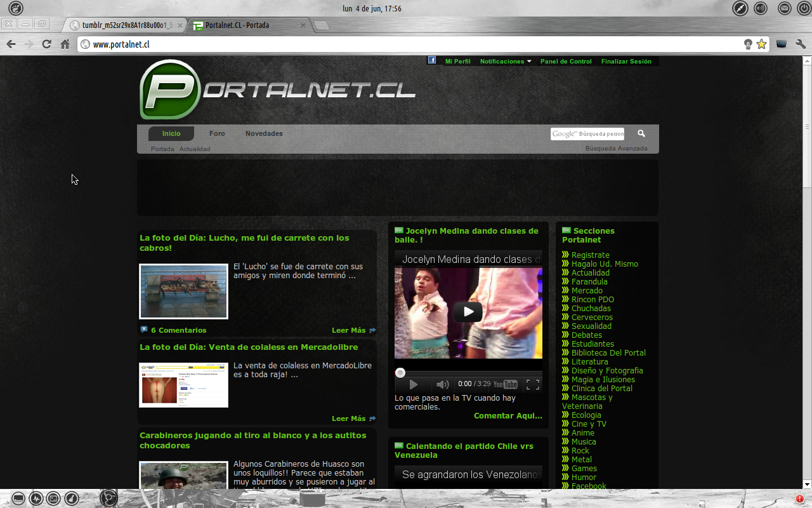This screenshot has width=812, height=508.
Task: Bookmark this page with the star icon
Action: click(x=761, y=44)
